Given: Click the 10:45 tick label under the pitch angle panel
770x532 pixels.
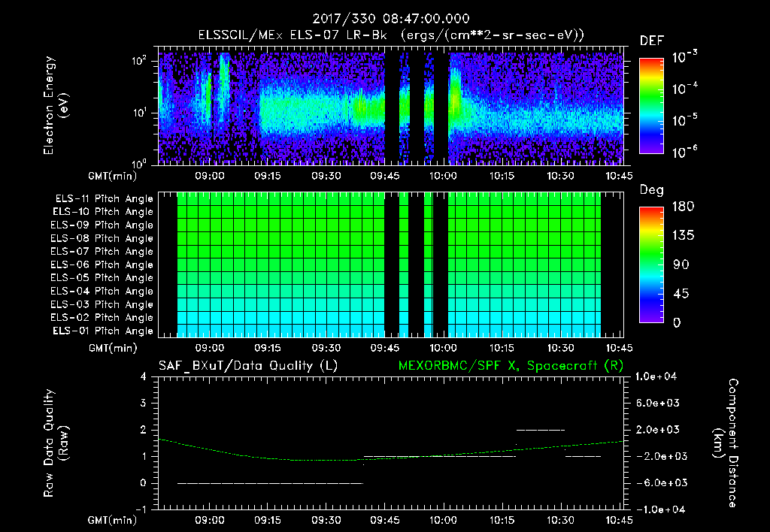Looking at the screenshot, I should (x=619, y=348).
